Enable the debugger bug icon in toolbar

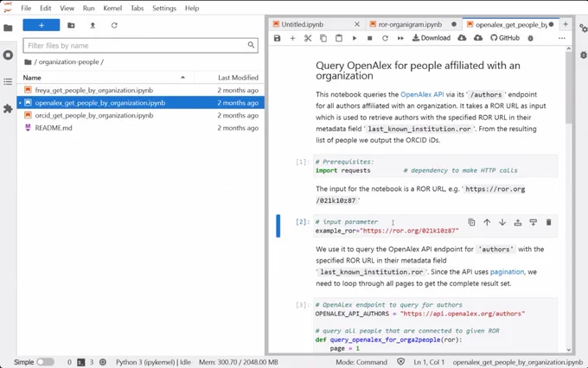pyautogui.click(x=530, y=38)
